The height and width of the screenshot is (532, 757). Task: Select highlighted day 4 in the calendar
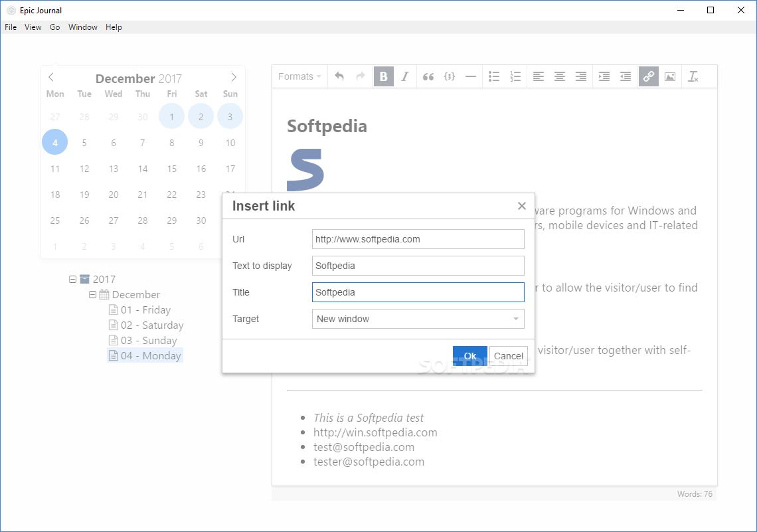click(54, 142)
